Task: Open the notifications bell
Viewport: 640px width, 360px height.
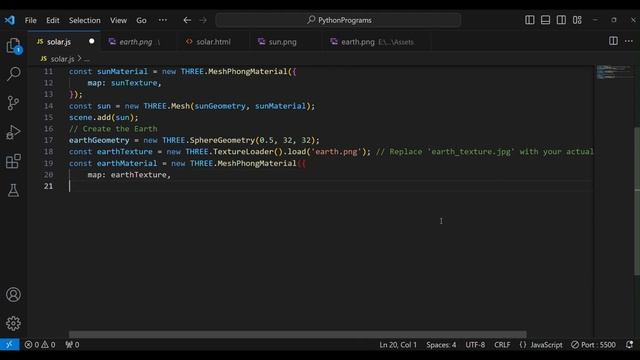Action: pos(629,344)
